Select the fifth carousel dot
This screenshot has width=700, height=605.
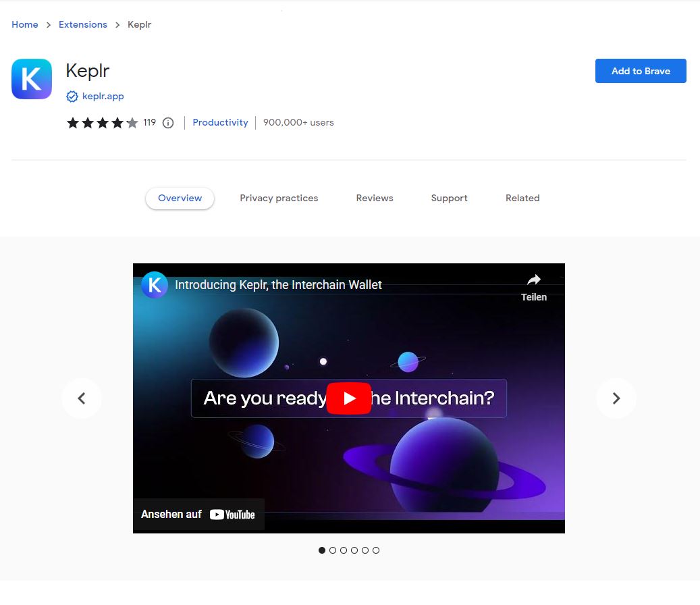tap(365, 550)
